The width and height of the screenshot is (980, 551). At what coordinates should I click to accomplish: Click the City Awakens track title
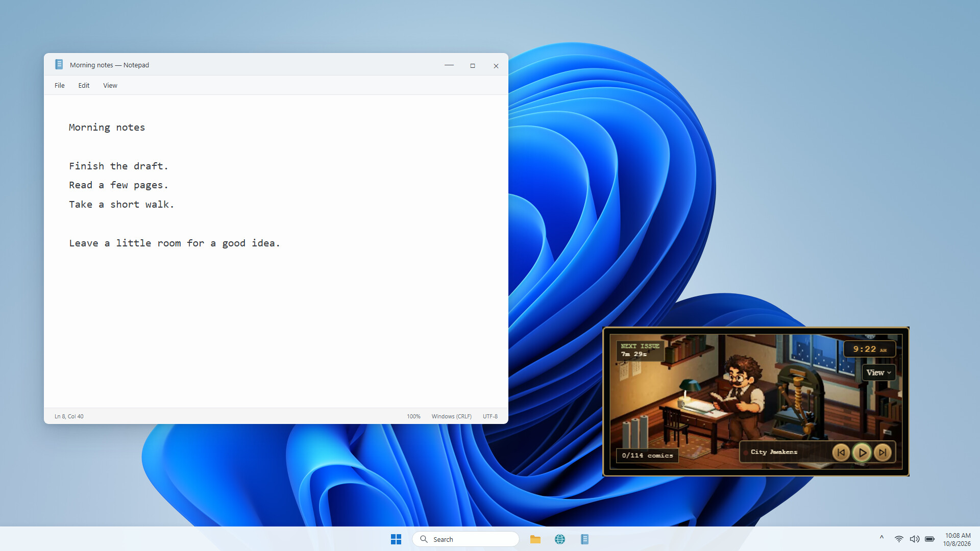774,452
